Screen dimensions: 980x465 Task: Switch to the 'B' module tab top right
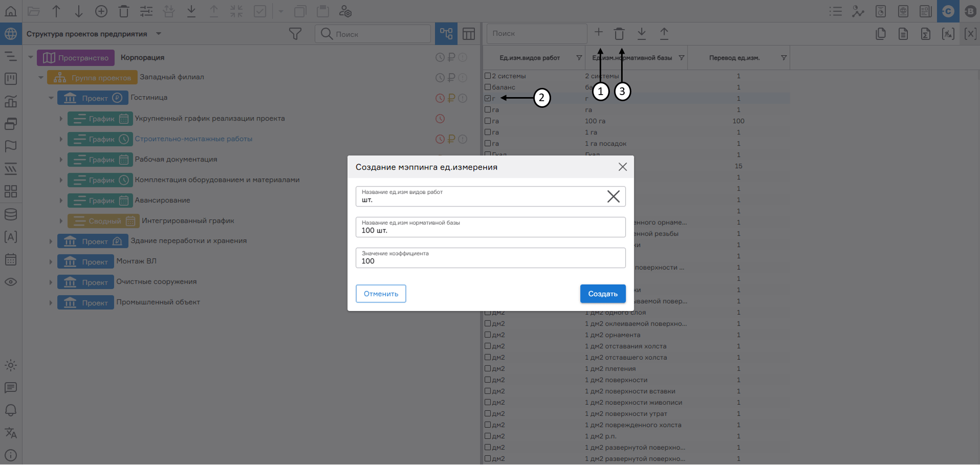click(970, 11)
